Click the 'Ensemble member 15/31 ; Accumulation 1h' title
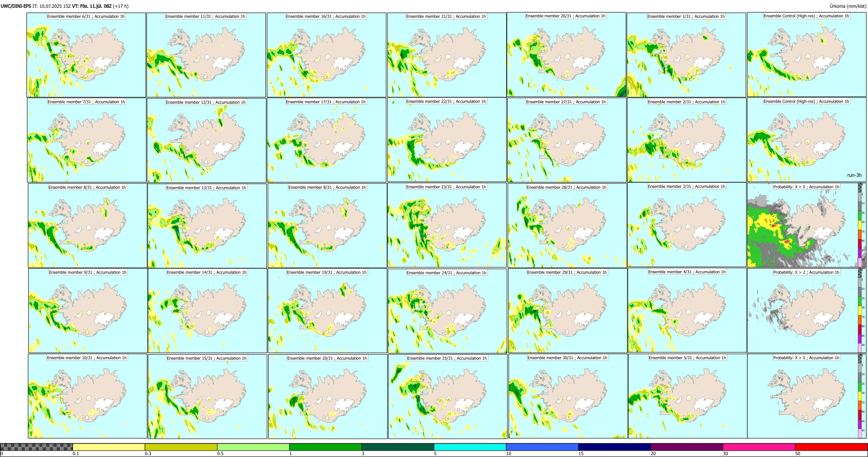 206,358
